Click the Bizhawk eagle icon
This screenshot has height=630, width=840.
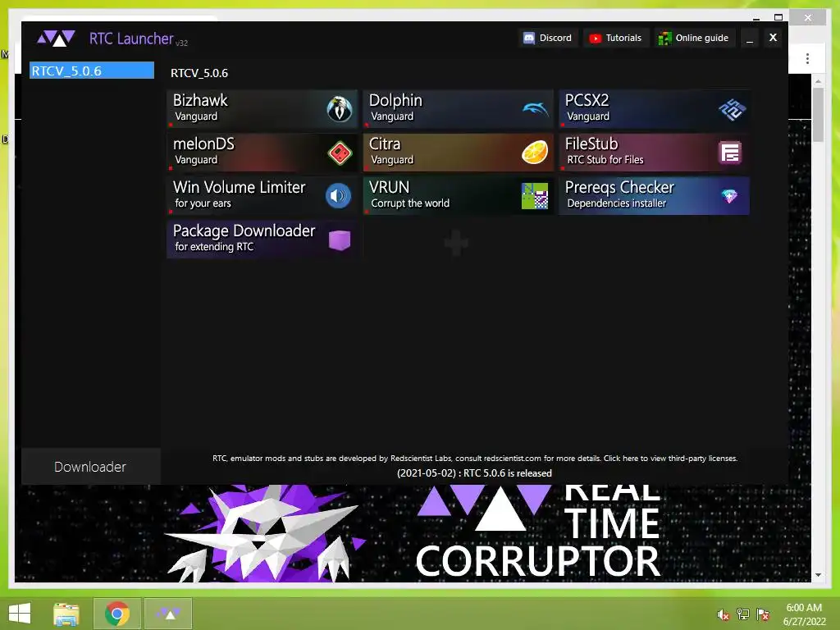339,109
